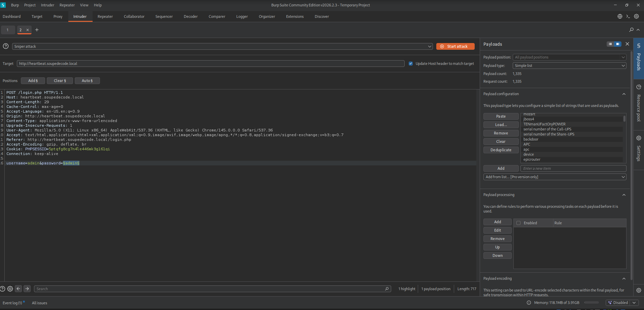Image resolution: width=644 pixels, height=310 pixels.
Task: Click the Auto § button
Action: (87, 81)
